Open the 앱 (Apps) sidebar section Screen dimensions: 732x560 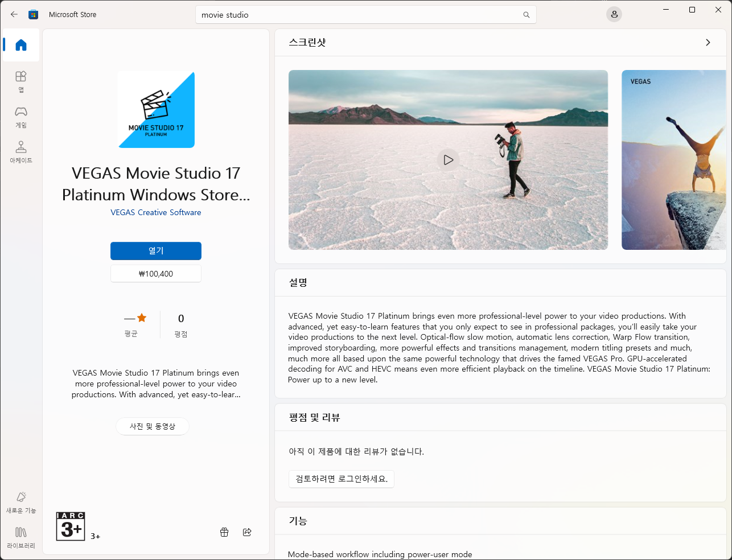21,81
